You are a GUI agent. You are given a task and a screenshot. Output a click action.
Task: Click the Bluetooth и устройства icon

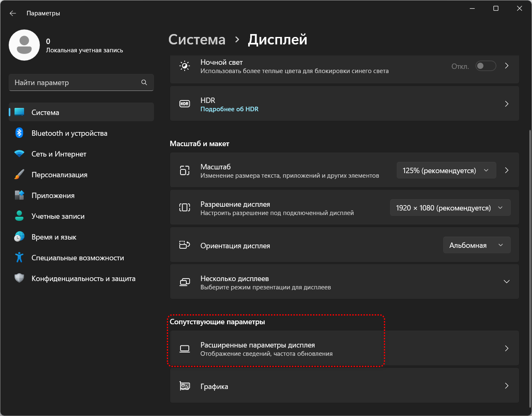[x=19, y=133]
